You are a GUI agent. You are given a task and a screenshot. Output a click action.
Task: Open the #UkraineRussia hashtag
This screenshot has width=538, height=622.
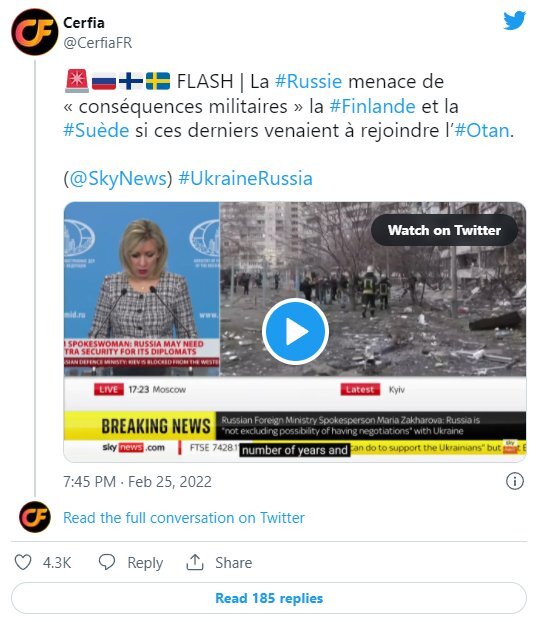pyautogui.click(x=246, y=179)
